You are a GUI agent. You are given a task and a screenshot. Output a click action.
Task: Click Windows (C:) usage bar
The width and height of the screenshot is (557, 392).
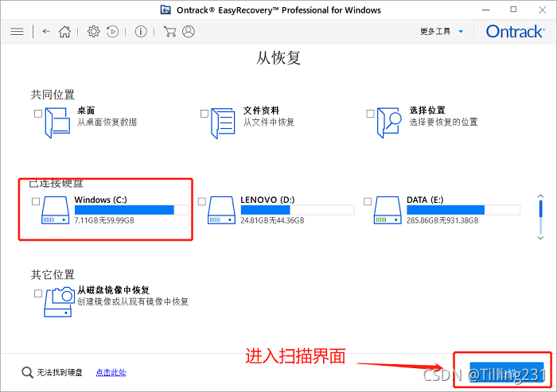tap(131, 210)
